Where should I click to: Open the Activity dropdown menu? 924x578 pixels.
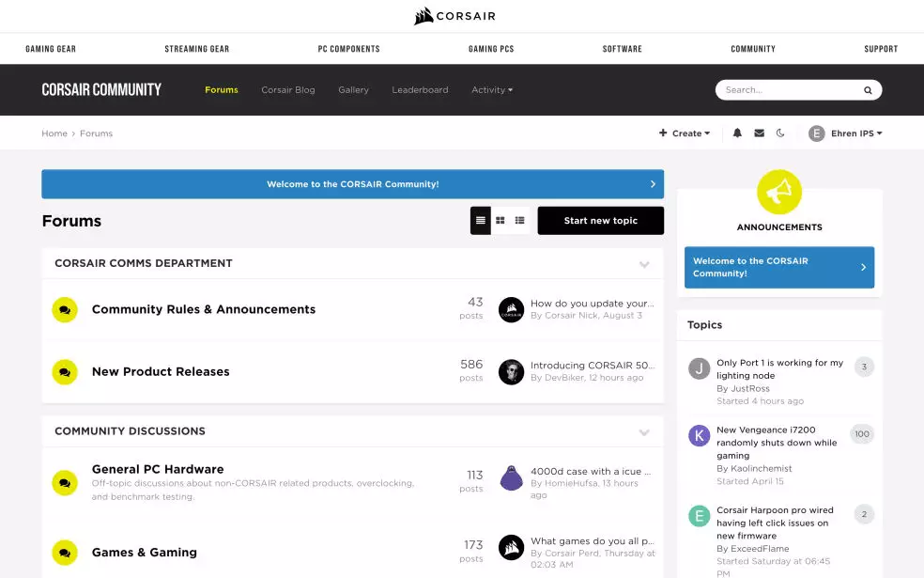tap(492, 90)
